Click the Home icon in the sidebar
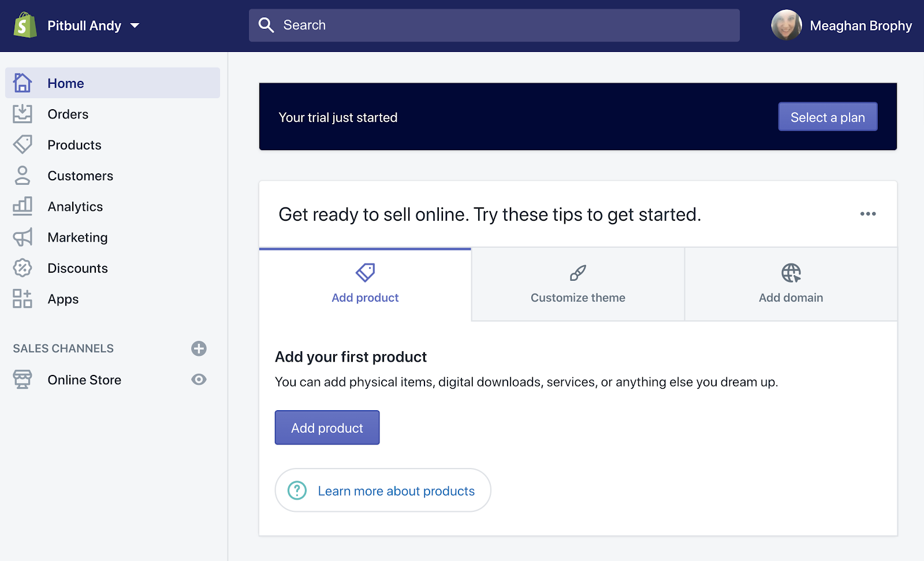Image resolution: width=924 pixels, height=561 pixels. tap(23, 83)
